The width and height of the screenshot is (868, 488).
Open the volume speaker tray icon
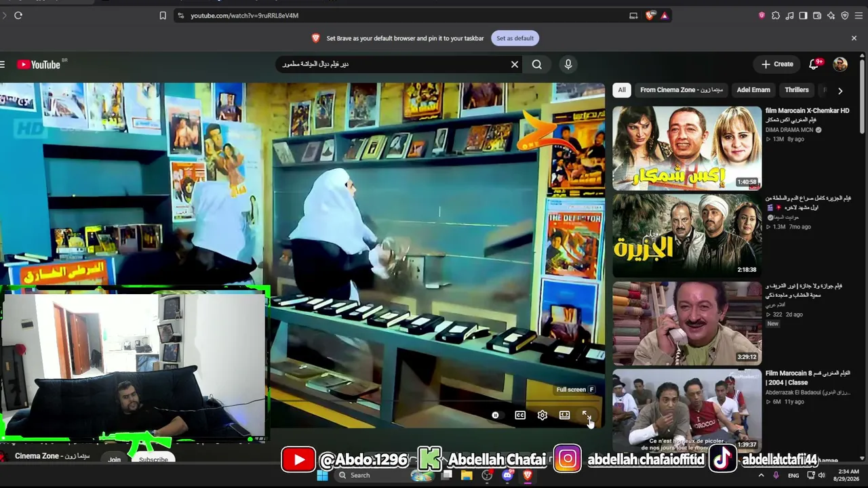822,475
